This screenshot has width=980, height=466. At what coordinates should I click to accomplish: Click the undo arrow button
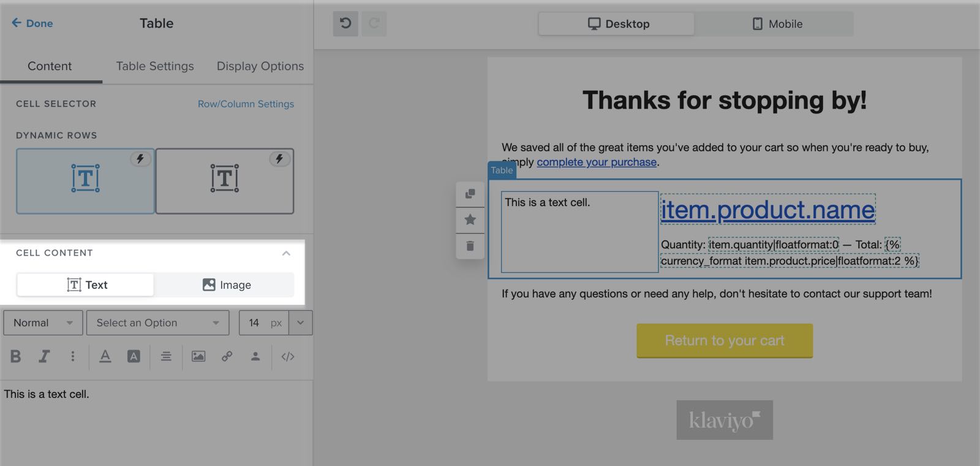(345, 24)
